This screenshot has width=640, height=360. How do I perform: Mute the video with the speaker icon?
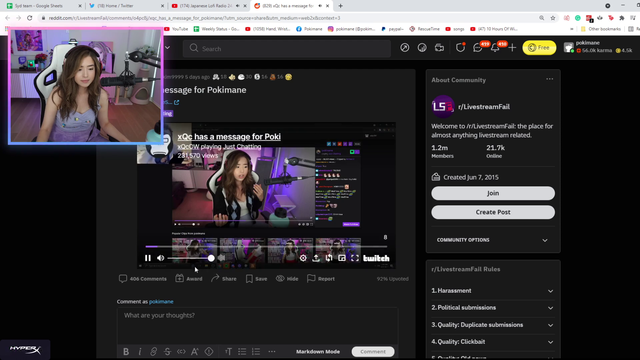click(161, 258)
